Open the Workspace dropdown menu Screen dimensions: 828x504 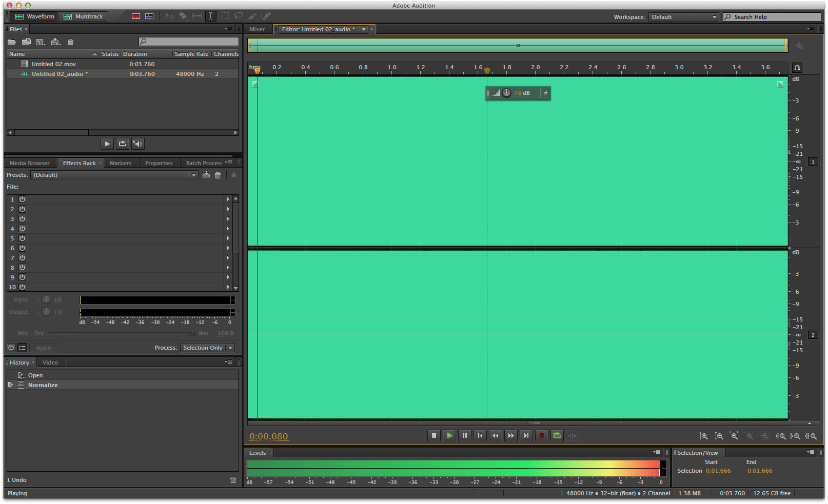[683, 17]
